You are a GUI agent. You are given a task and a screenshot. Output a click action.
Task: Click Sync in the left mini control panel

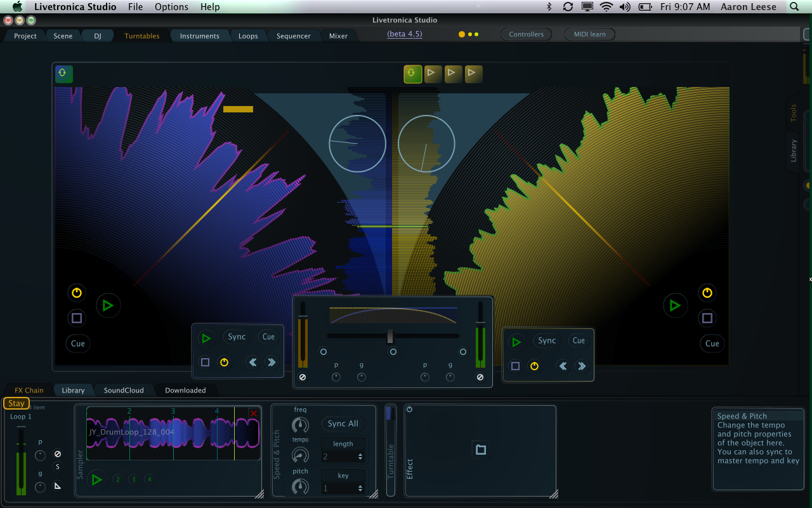point(237,337)
